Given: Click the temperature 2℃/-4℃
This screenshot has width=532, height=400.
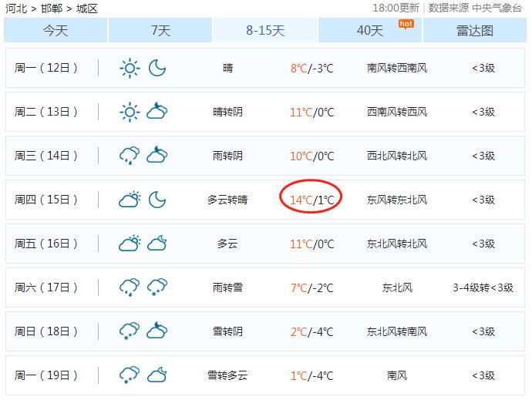Looking at the screenshot, I should (312, 332).
